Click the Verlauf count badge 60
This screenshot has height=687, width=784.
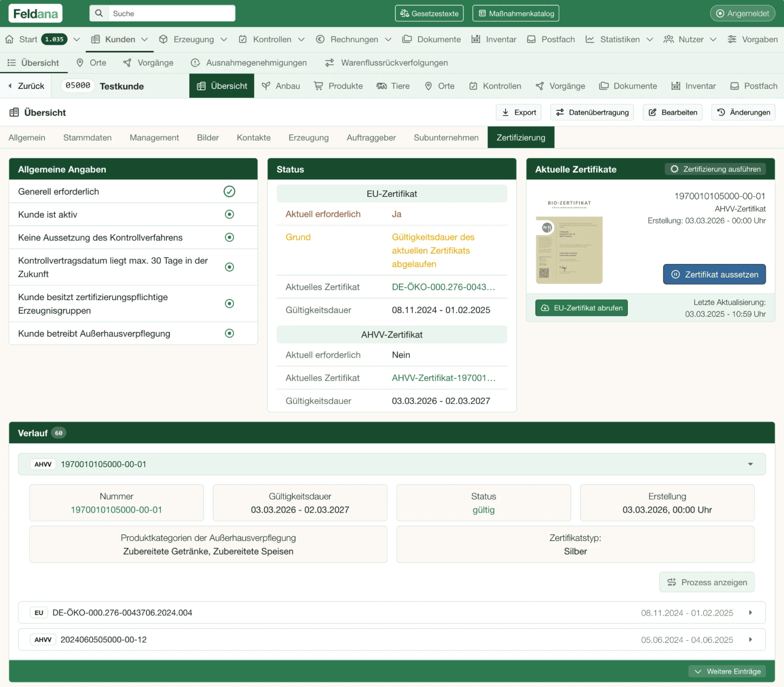[59, 433]
